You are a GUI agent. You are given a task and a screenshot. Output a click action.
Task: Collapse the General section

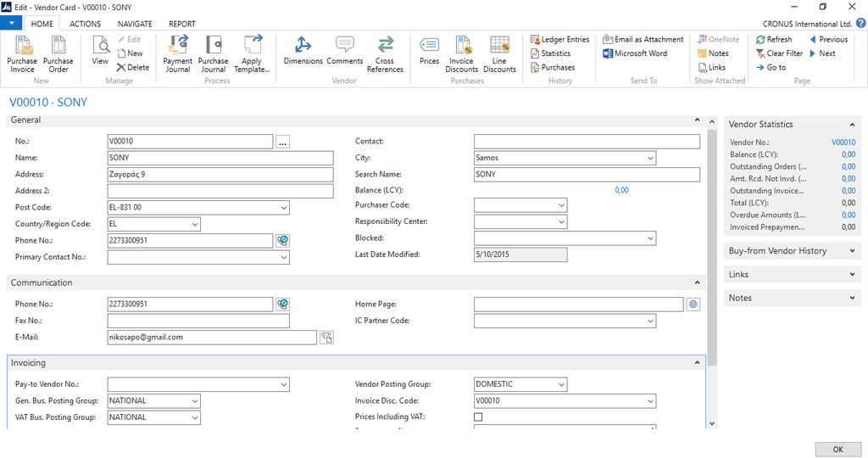click(697, 120)
